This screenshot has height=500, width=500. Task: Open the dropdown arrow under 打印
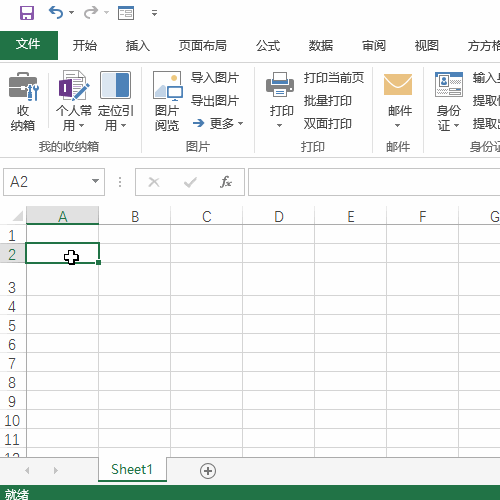(280, 126)
